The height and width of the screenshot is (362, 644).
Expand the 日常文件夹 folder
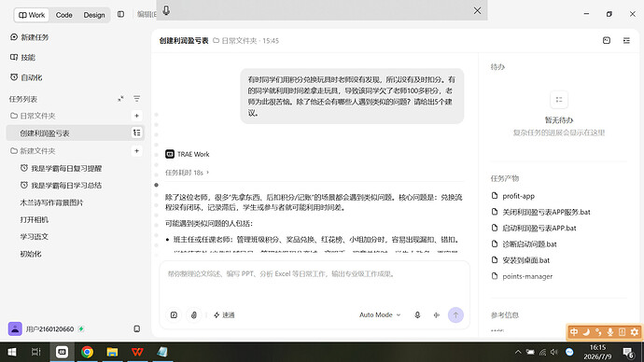tap(33, 116)
